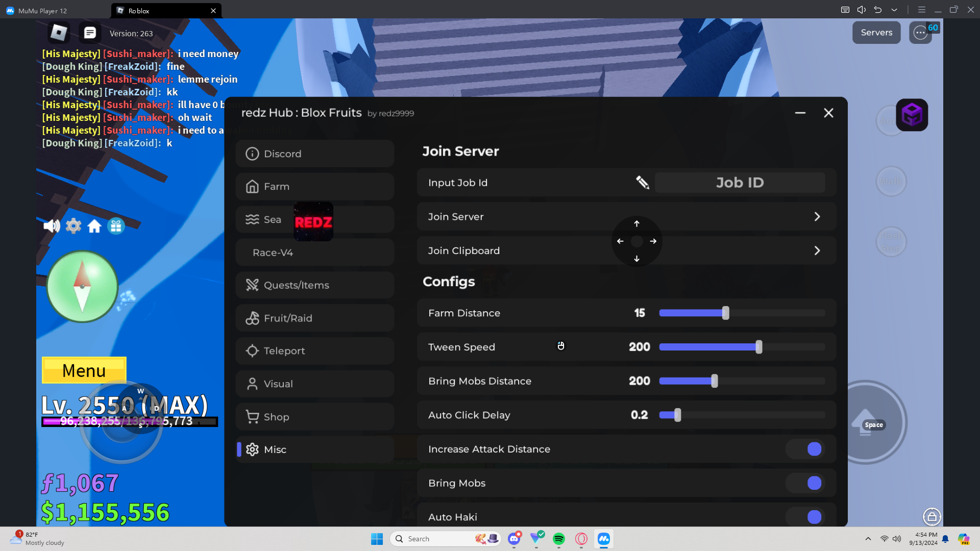Open the taskbar clock and date

click(x=923, y=539)
